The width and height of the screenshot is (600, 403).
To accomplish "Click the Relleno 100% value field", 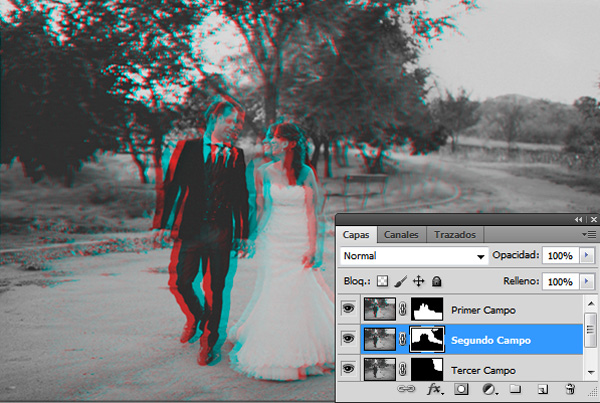I will [561, 282].
